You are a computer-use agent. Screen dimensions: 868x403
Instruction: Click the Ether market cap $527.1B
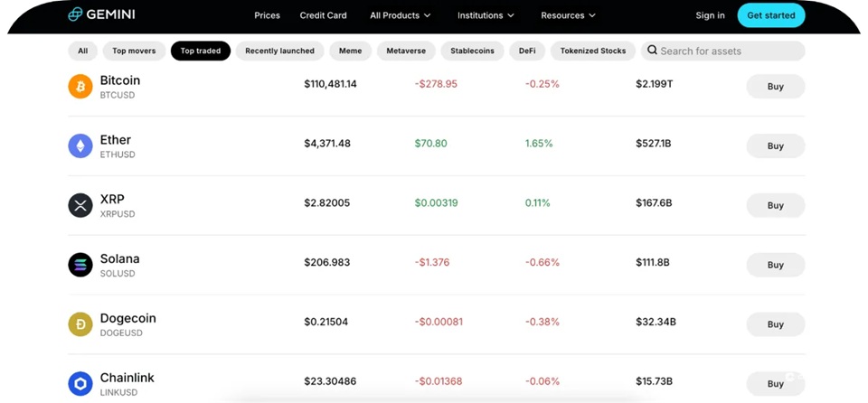point(653,144)
